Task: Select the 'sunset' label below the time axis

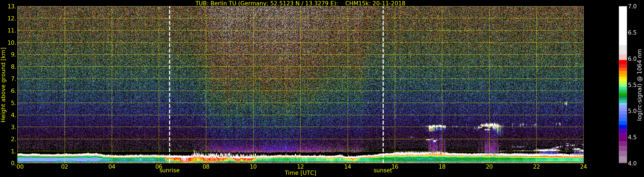Action: click(383, 171)
